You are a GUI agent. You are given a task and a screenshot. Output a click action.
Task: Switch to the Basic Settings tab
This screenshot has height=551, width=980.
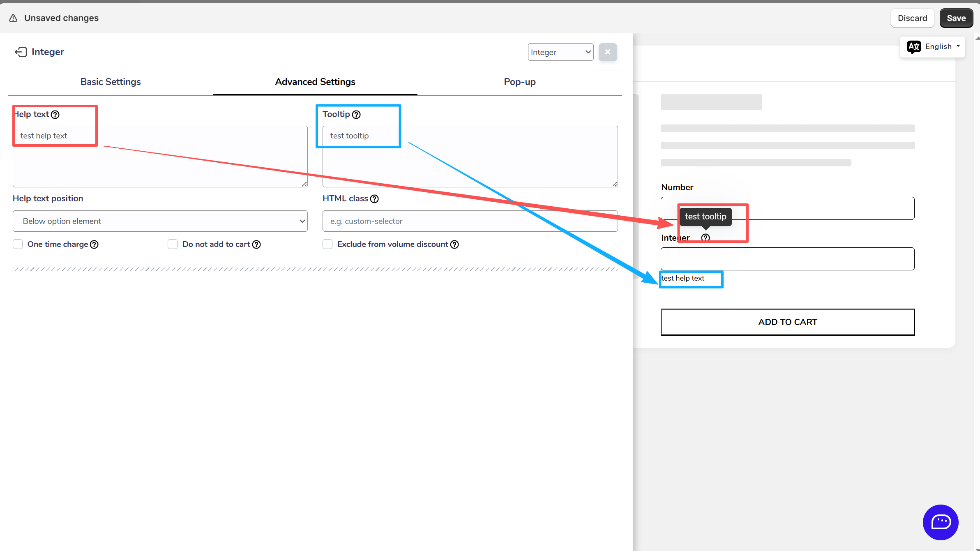pos(111,82)
